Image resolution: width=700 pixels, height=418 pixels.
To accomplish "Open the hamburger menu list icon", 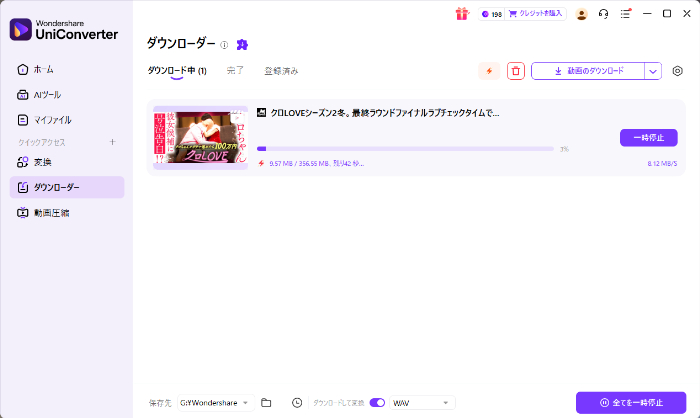I will tap(625, 14).
